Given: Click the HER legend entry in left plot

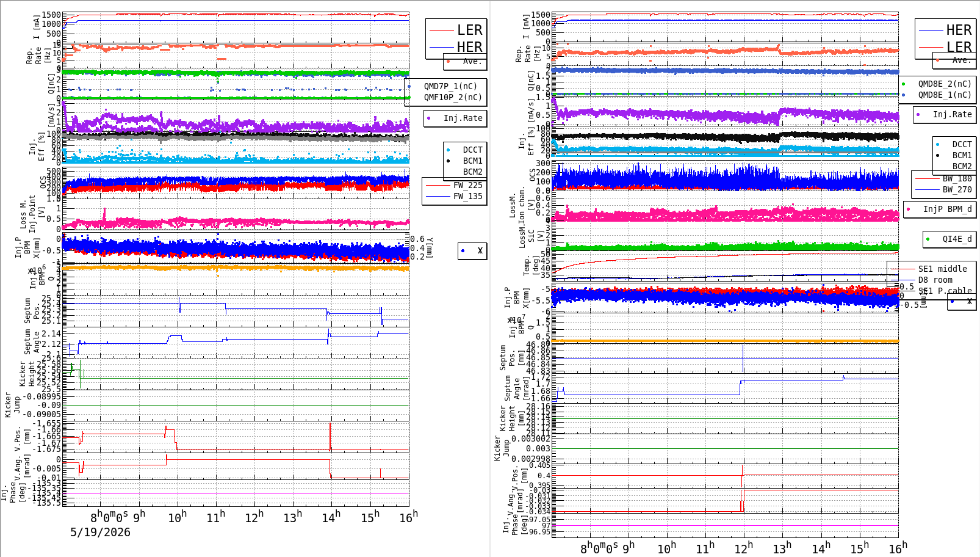Looking at the screenshot, I should 469,47.
